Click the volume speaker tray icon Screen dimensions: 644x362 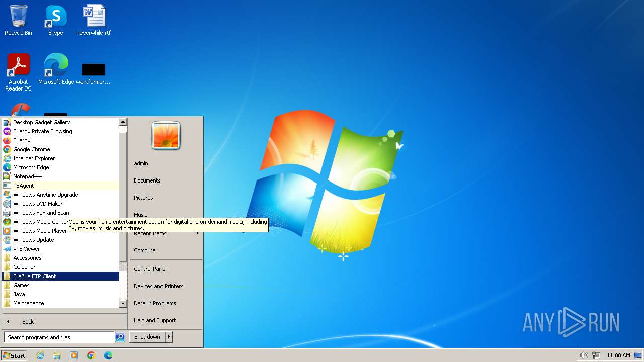584,355
